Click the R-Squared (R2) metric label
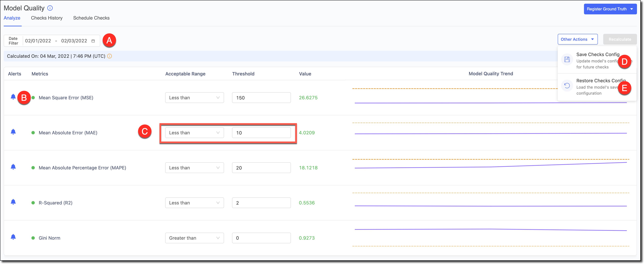The height and width of the screenshot is (264, 644). (56, 203)
